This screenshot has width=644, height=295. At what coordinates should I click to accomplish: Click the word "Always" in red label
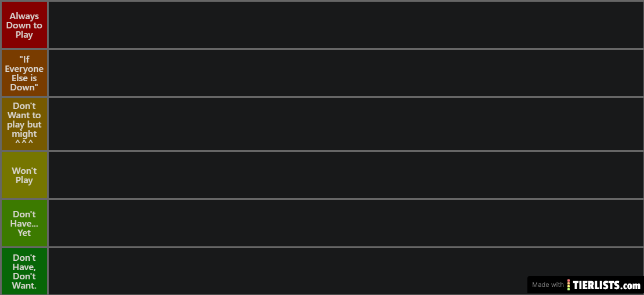coord(24,16)
